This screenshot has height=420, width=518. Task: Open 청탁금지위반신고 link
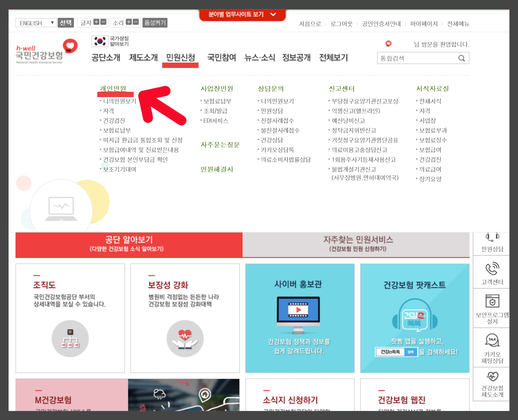pyautogui.click(x=354, y=130)
